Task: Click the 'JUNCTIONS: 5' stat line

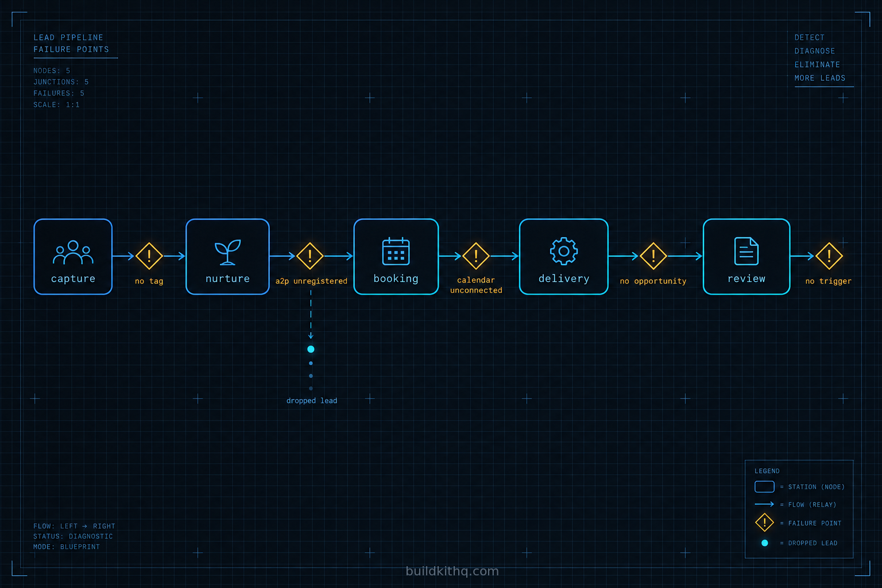Action: (61, 82)
